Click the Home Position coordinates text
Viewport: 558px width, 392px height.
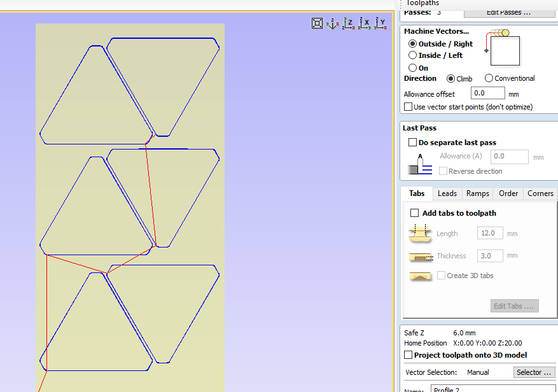pos(487,343)
